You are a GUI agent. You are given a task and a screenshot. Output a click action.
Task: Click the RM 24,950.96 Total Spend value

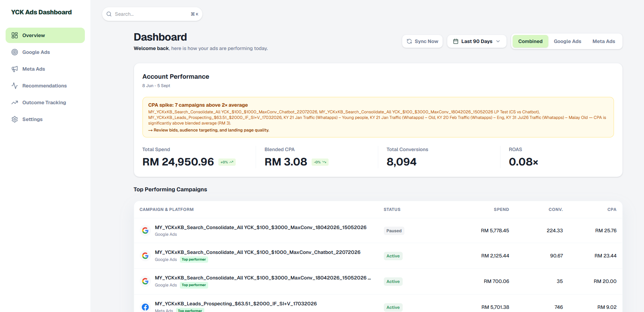[178, 162]
